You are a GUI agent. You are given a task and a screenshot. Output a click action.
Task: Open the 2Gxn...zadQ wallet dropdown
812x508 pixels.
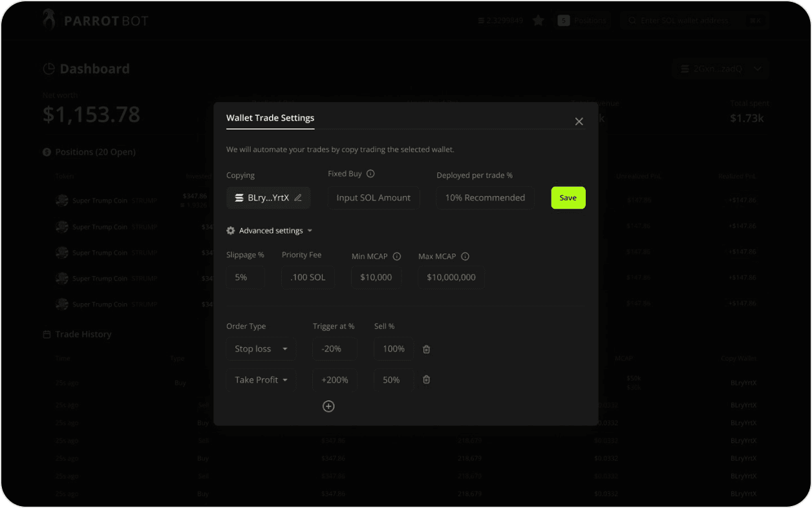point(720,69)
